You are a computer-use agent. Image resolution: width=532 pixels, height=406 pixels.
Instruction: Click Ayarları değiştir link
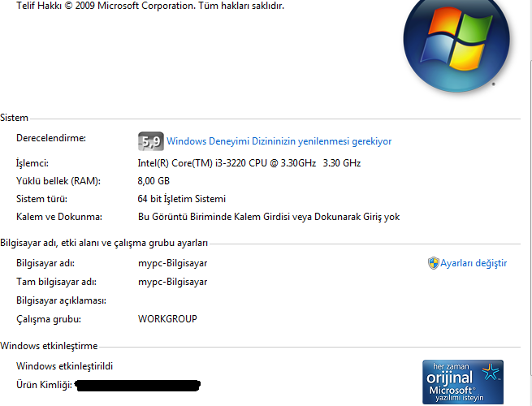point(474,263)
